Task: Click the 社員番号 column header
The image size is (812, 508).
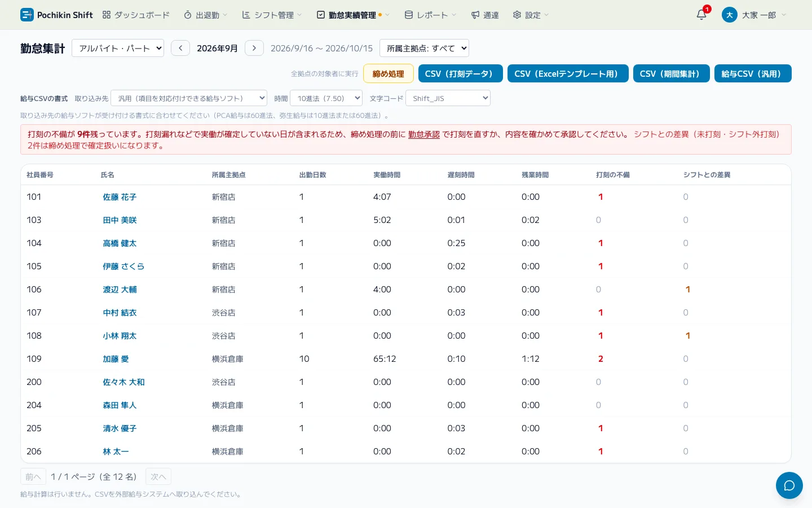Action: 40,175
